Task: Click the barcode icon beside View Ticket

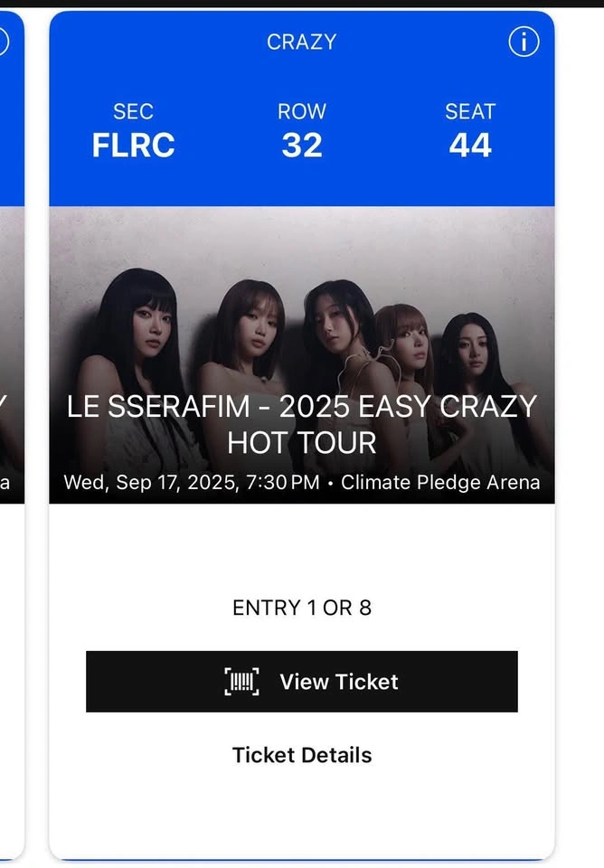Action: point(241,682)
